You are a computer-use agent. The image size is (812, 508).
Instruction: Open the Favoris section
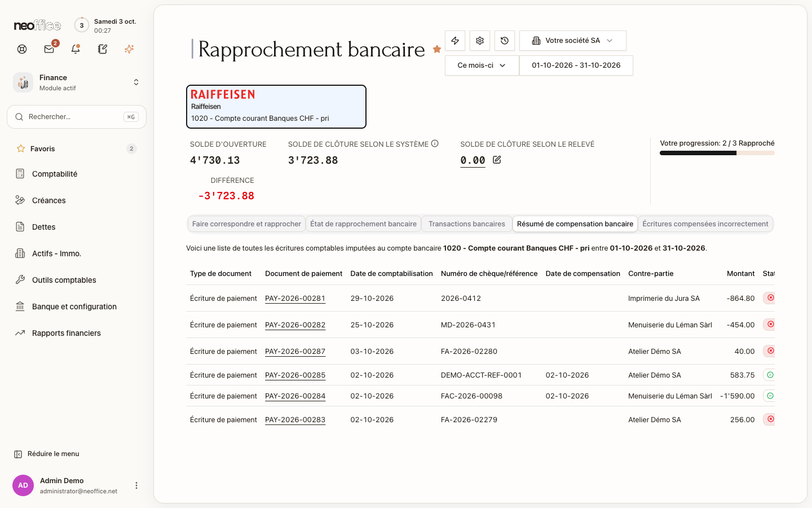tap(77, 148)
